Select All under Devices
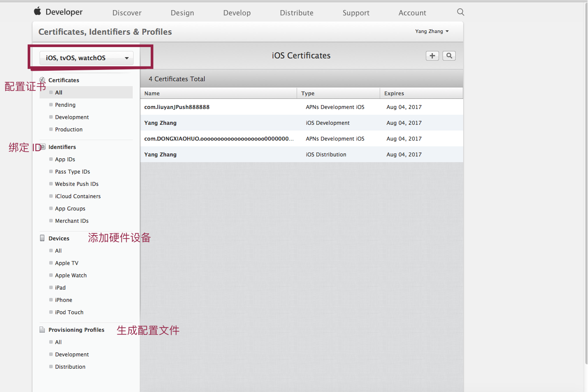 [58, 250]
